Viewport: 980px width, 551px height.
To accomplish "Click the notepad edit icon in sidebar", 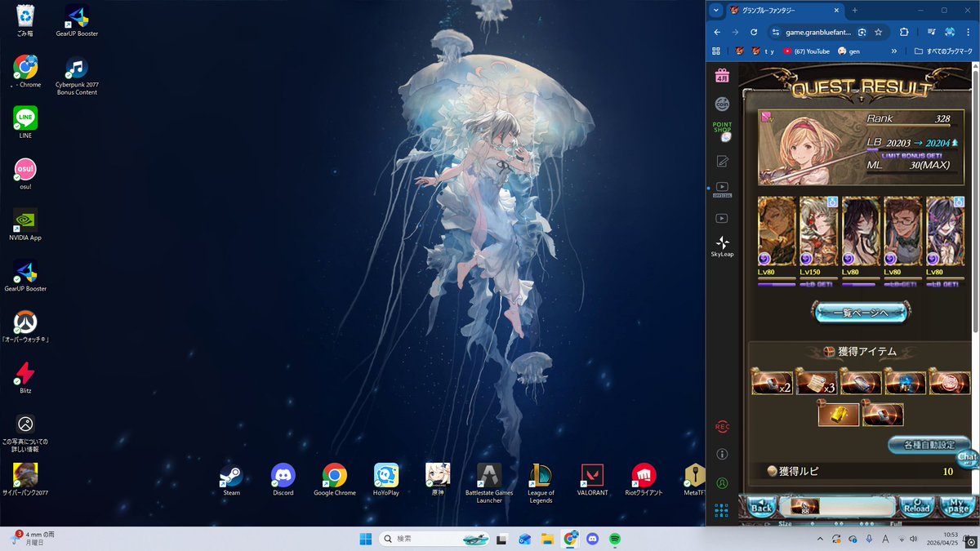I will coord(722,161).
